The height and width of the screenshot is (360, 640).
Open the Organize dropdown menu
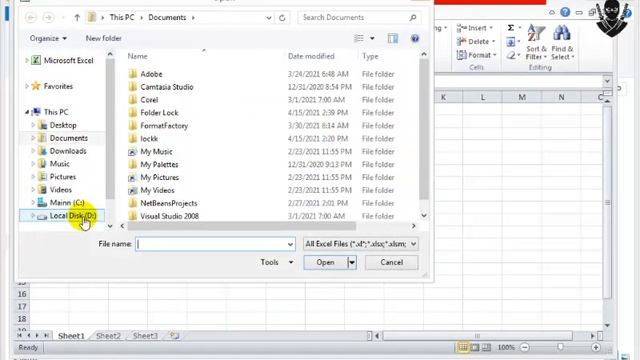tap(48, 38)
